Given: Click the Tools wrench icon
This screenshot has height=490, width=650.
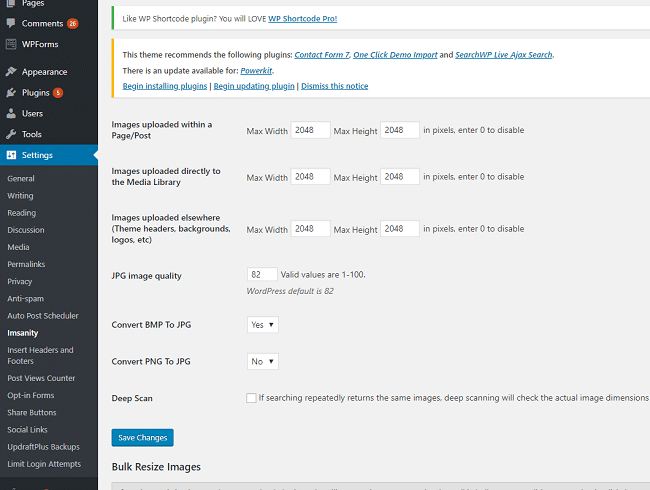Looking at the screenshot, I should 11,134.
